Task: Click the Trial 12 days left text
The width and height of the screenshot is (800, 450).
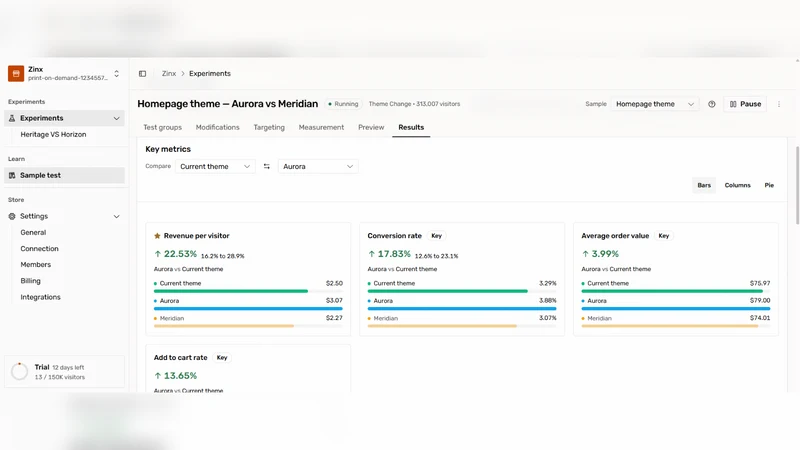Action: coord(59,367)
